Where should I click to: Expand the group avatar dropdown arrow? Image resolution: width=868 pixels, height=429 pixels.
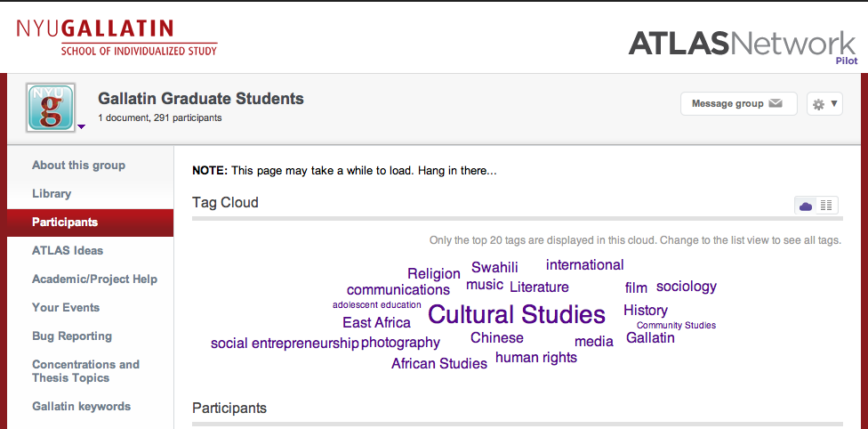click(x=82, y=127)
